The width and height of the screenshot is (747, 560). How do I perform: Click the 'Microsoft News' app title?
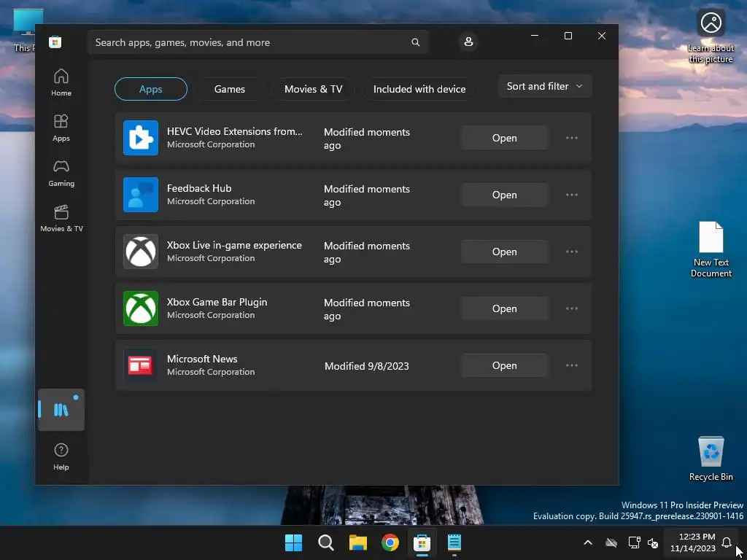coord(202,359)
